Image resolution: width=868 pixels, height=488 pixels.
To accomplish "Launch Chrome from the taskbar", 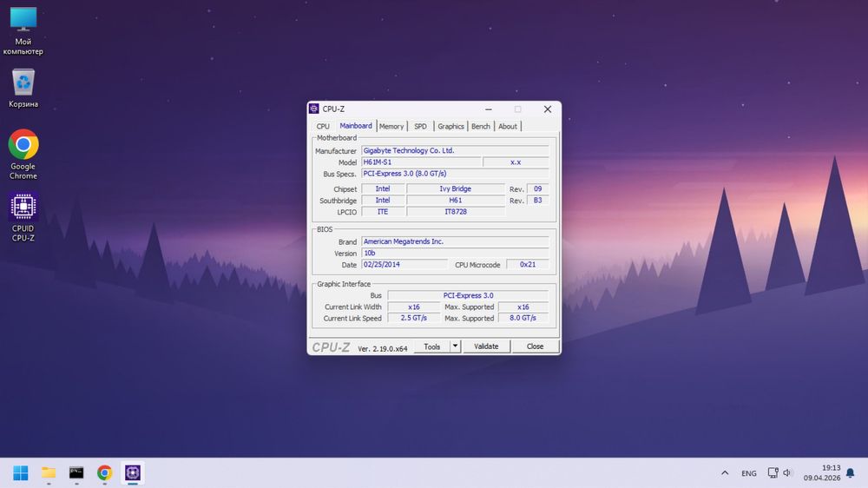I will (x=105, y=472).
